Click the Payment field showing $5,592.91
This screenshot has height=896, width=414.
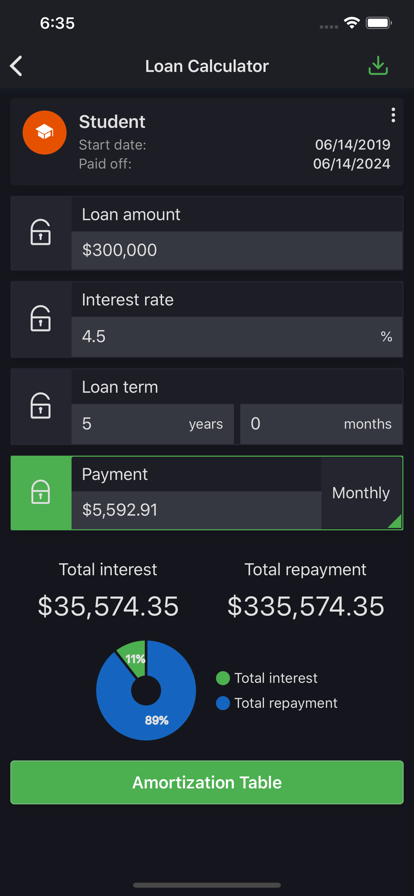click(x=196, y=510)
